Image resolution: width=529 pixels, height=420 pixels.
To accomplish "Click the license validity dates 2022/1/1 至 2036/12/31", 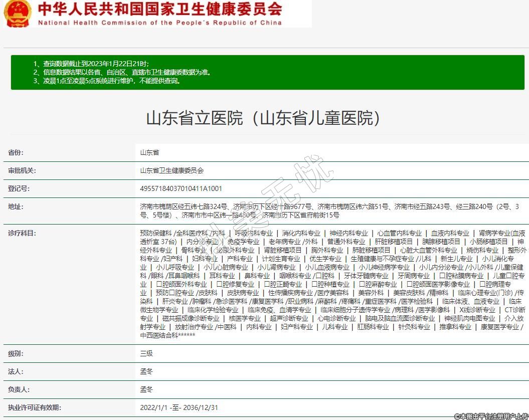I will 179,407.
